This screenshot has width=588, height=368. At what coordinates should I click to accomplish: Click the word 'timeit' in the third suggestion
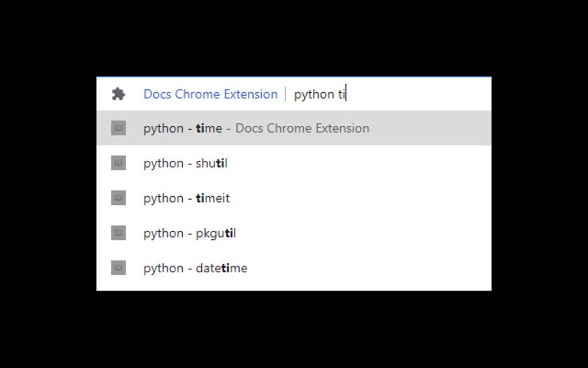point(213,198)
